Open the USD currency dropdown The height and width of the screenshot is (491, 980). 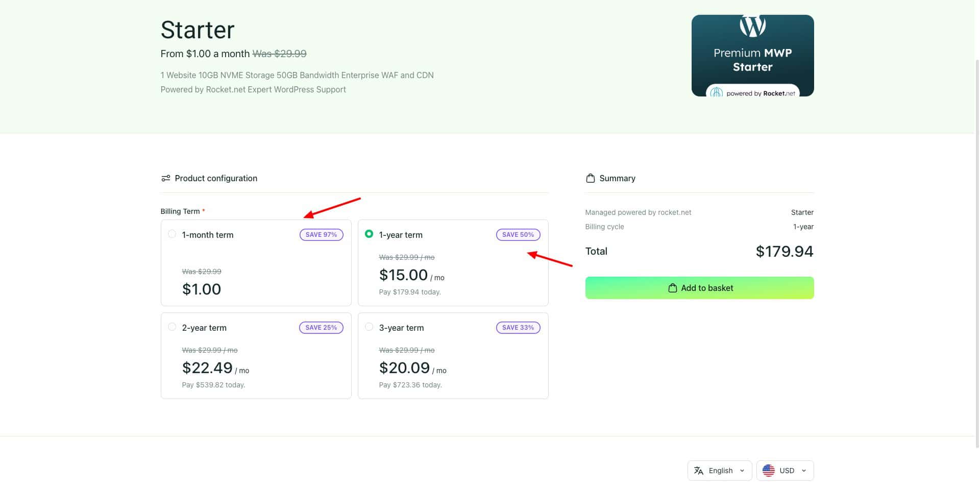point(785,471)
